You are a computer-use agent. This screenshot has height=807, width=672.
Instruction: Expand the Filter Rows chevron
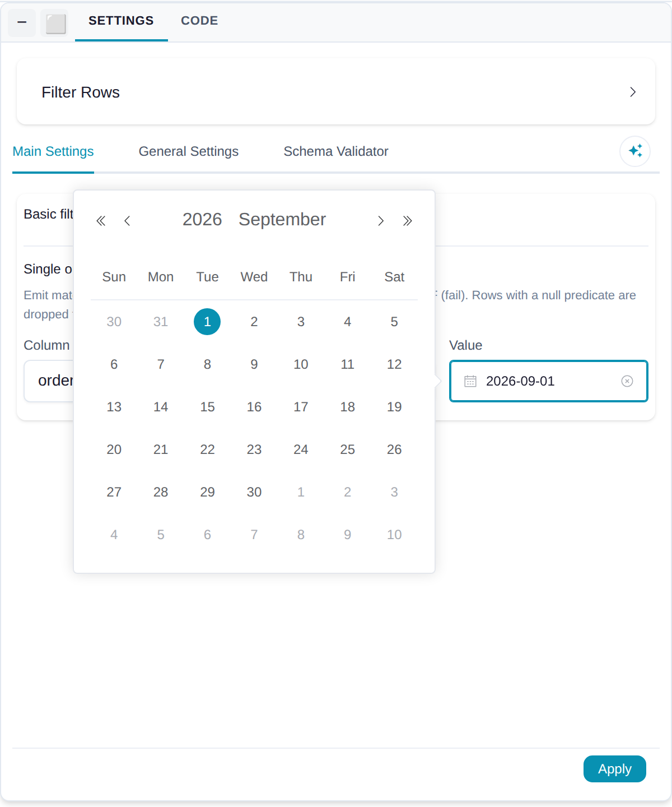(633, 92)
